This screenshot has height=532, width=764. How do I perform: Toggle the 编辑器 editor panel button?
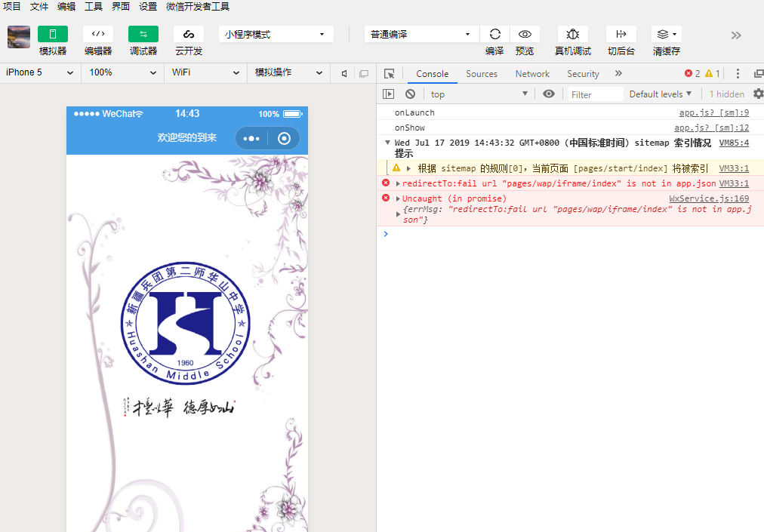point(98,34)
